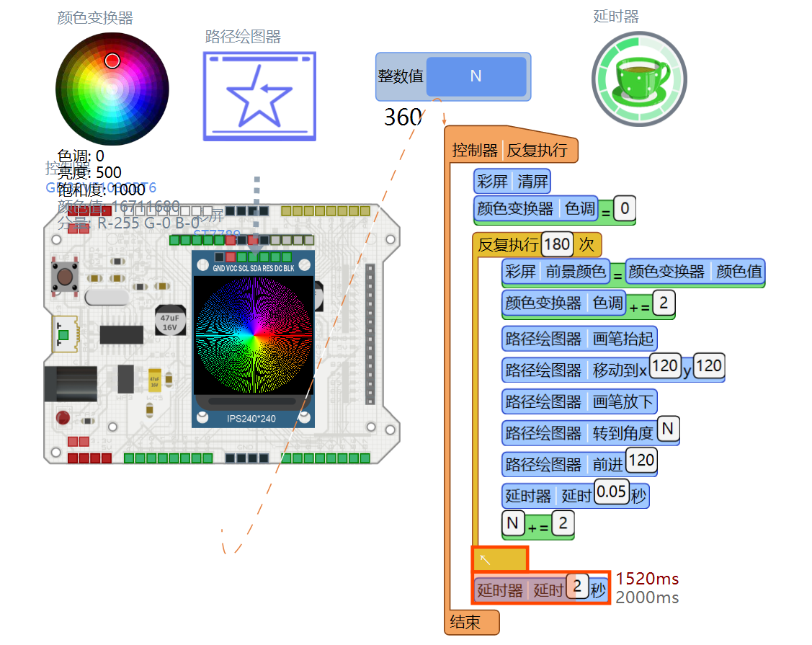Click the 控制器 反复执行 header tab
Image resolution: width=812 pixels, height=645 pixels.
(512, 149)
